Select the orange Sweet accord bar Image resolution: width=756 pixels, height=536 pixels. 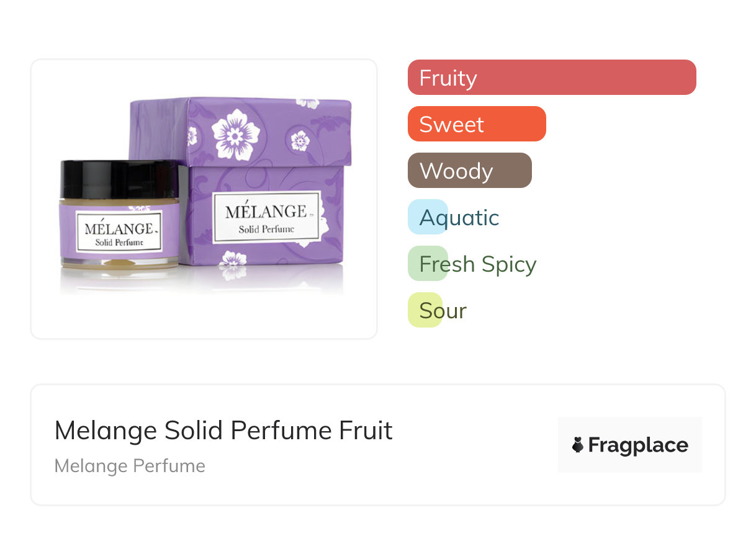click(476, 124)
